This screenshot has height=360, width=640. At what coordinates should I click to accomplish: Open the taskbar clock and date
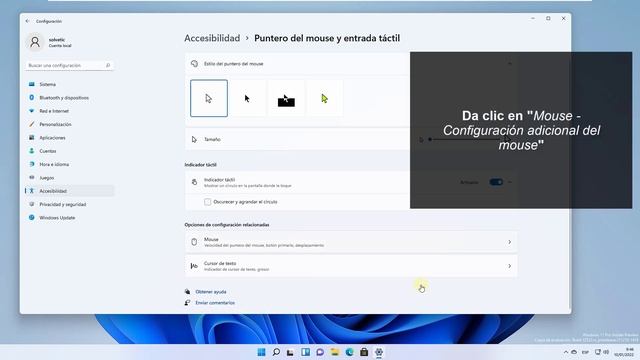tap(624, 352)
